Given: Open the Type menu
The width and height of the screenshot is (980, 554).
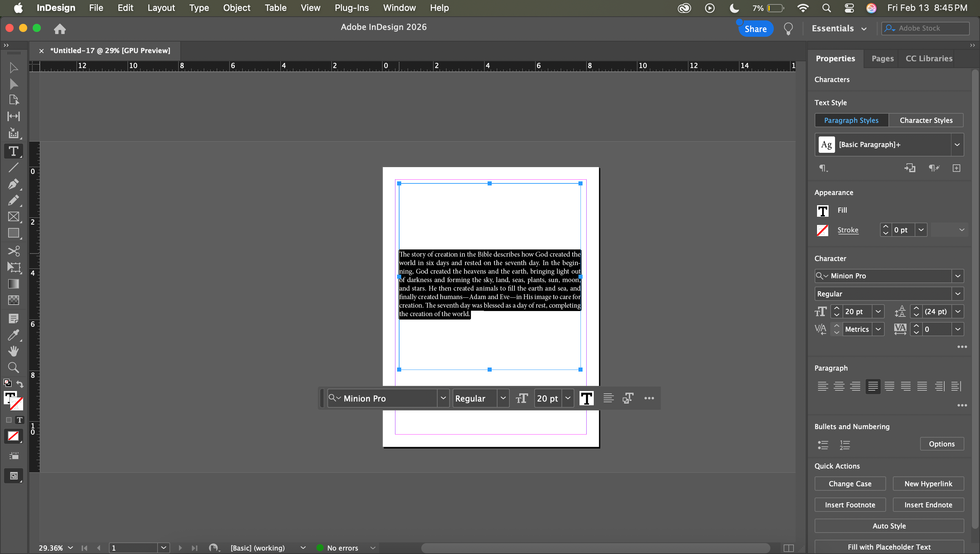Looking at the screenshot, I should [199, 7].
